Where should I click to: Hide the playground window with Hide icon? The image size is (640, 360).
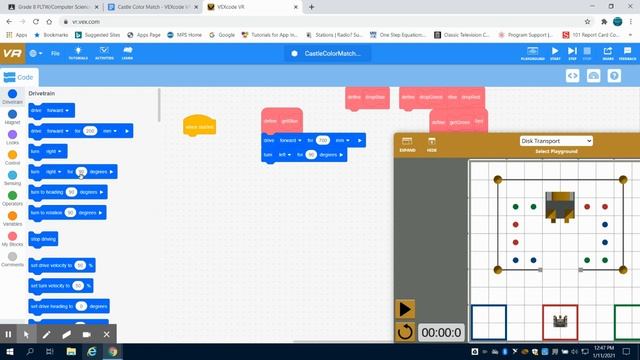[x=431, y=144]
